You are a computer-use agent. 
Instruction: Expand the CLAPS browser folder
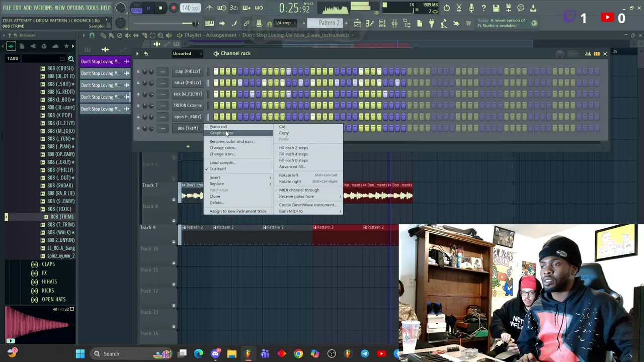click(48, 264)
